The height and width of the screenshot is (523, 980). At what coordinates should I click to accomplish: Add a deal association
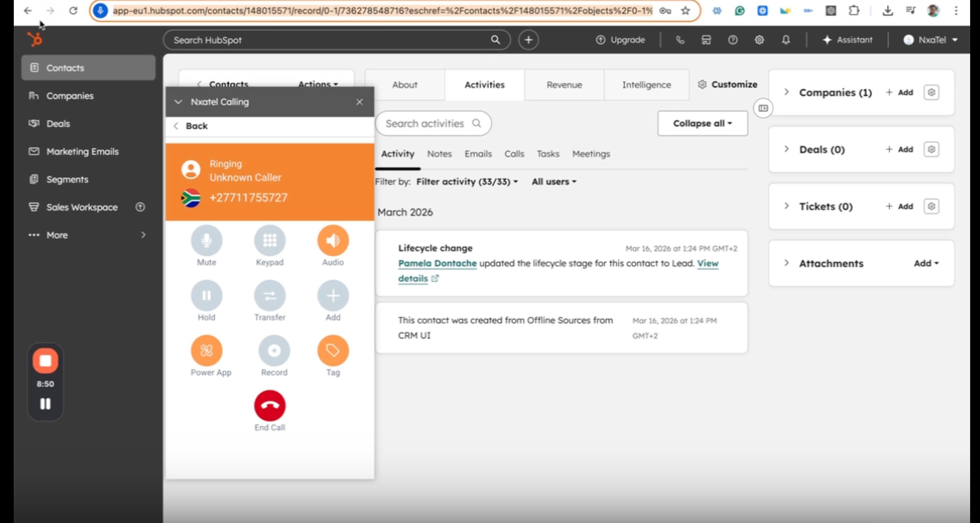coord(899,149)
